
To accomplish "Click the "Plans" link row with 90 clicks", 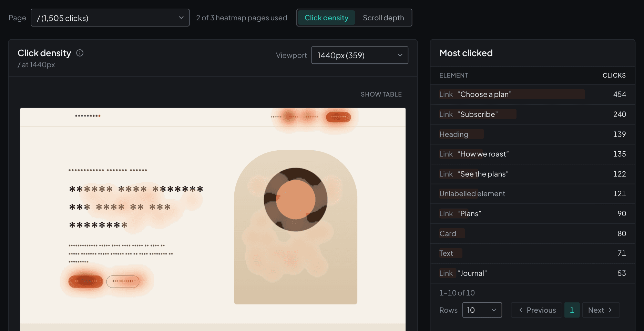I will (x=533, y=214).
